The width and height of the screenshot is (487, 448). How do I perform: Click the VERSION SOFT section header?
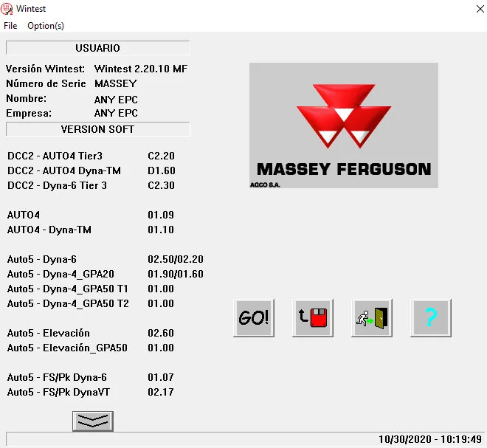(97, 129)
